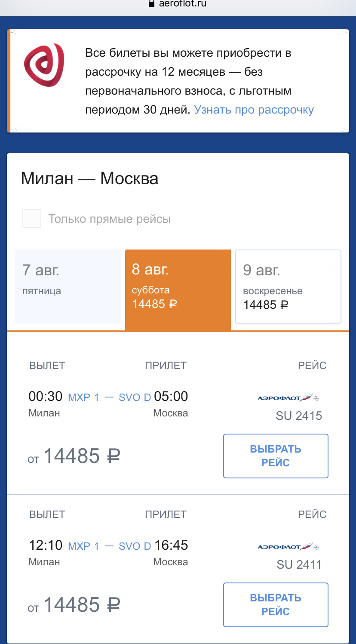Image resolution: width=356 pixels, height=644 pixels.
Task: Click SVO D airport code on 00:30 flight
Action: click(x=135, y=397)
